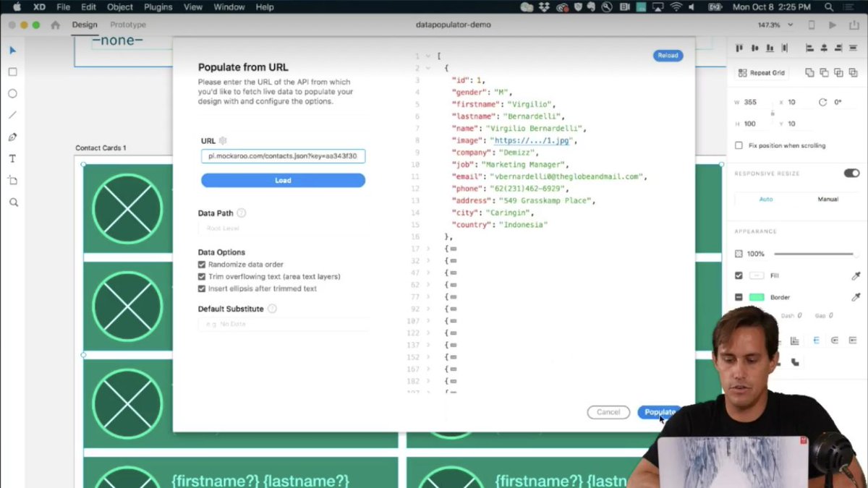The width and height of the screenshot is (868, 488).
Task: Collapse the JSON object at line 2
Action: coord(428,68)
